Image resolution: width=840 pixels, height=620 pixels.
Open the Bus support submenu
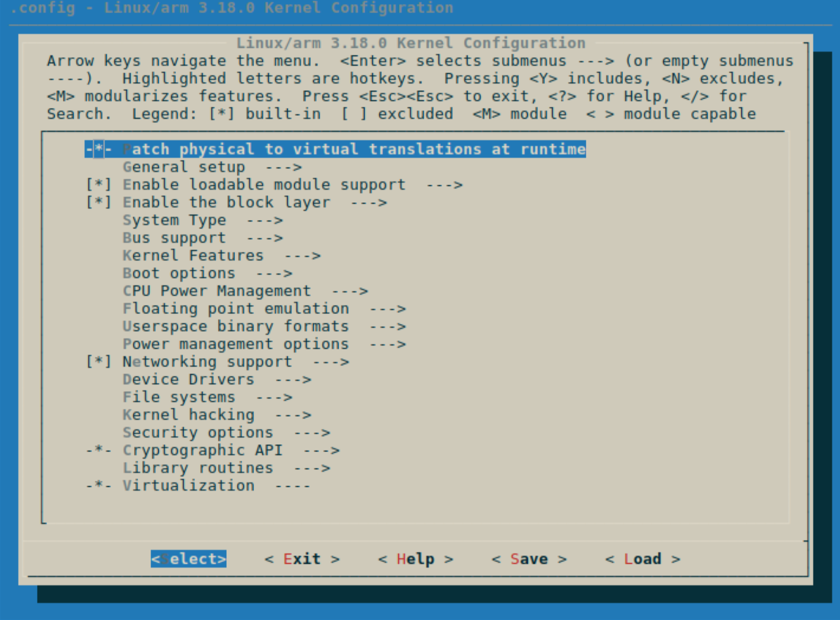203,238
